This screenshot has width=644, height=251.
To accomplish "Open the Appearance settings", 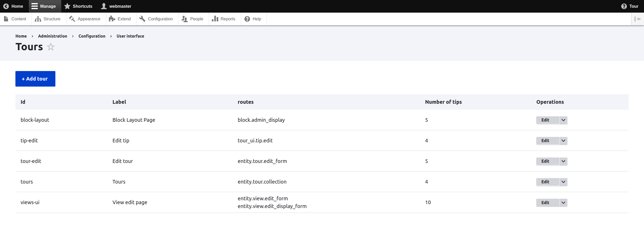I will click(85, 19).
